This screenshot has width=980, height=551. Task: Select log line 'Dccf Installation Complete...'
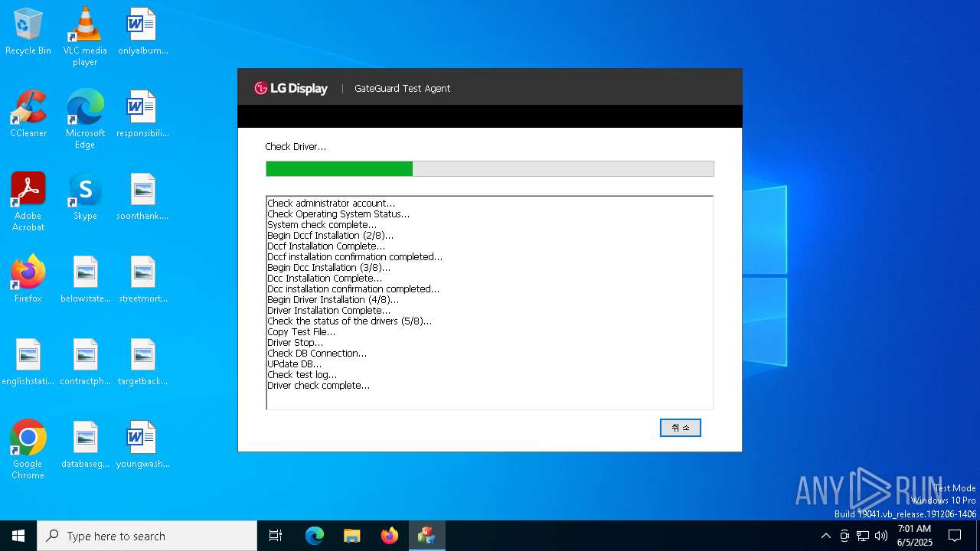tap(326, 246)
